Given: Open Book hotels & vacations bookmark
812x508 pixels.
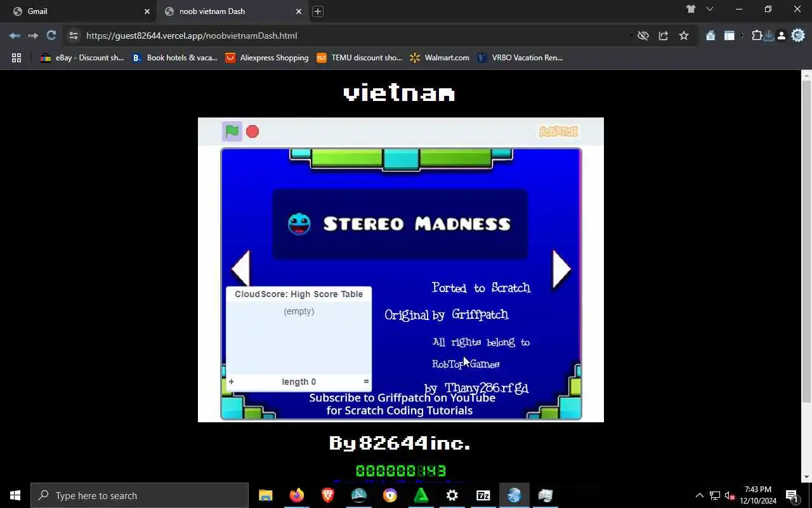Looking at the screenshot, I should [174, 58].
